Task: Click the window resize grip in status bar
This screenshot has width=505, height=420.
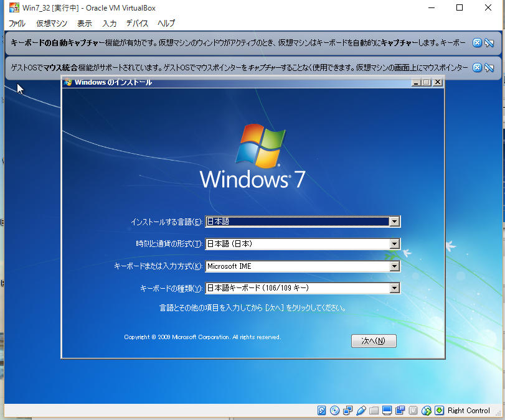Action: point(498,413)
